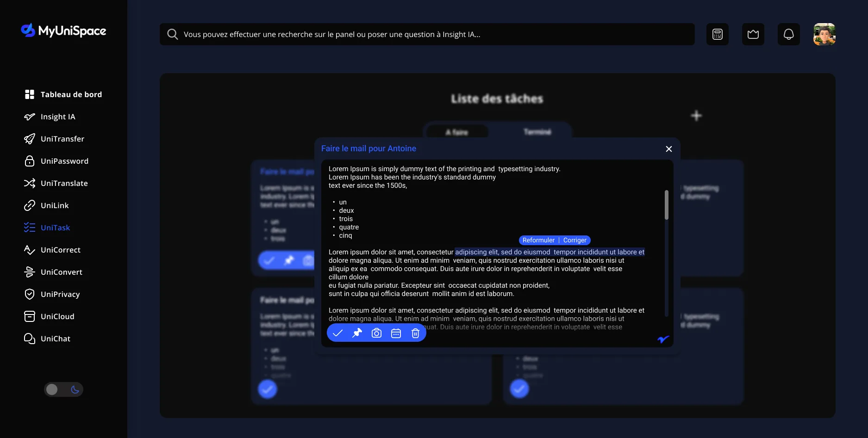Viewport: 868px width, 438px height.
Task: Toggle the dark mode switch
Action: coord(63,389)
